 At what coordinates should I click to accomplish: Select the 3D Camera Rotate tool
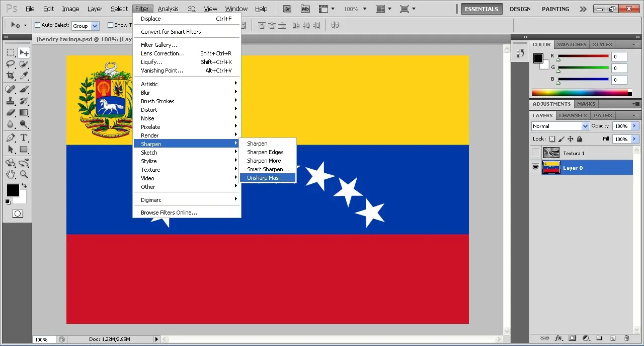24,163
